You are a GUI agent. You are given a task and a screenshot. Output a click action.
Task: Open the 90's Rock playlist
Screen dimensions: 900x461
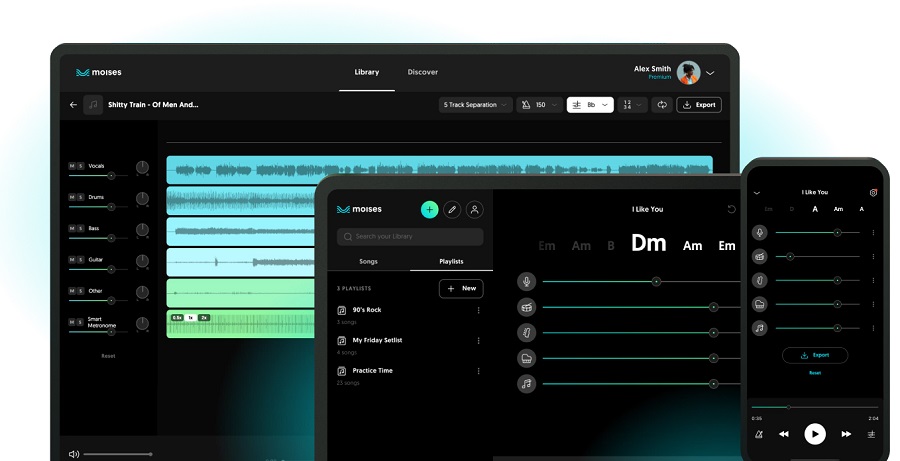point(367,310)
